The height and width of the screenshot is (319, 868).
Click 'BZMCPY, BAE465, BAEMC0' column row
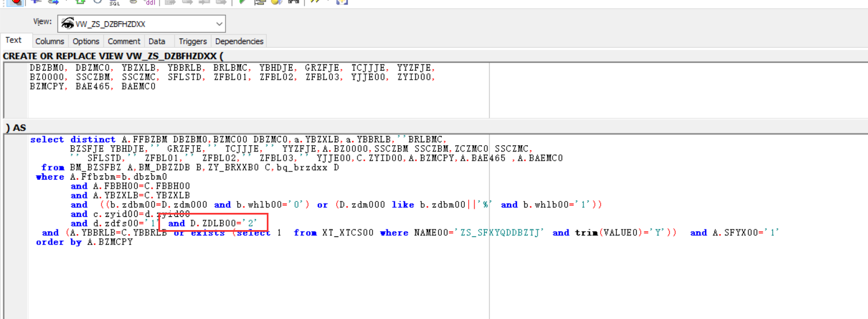pos(93,87)
